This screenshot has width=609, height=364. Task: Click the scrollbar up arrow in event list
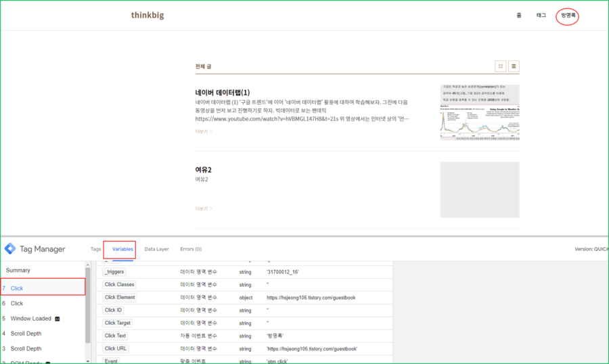pos(88,265)
